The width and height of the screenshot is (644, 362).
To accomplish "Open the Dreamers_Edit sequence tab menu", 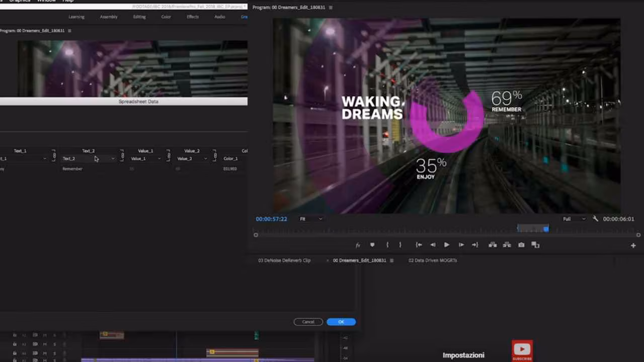I will click(391, 260).
